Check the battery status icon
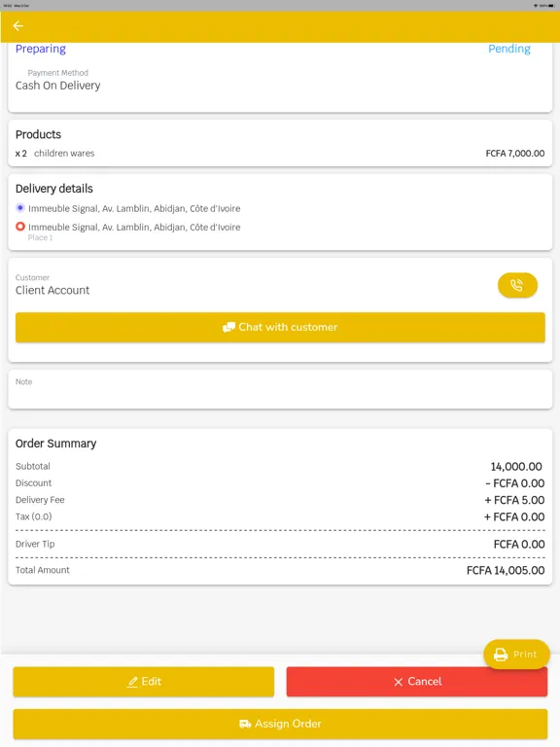 pos(549,5)
